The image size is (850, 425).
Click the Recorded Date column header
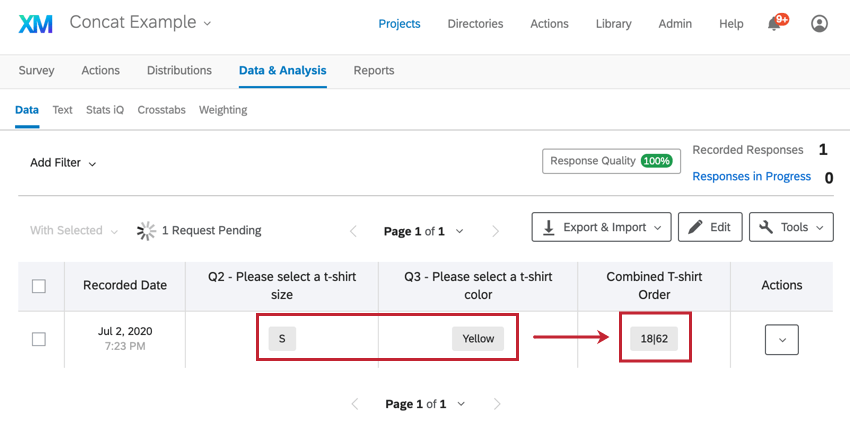[x=125, y=286]
